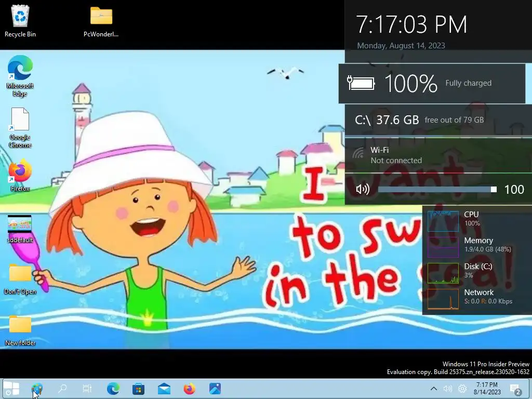
Task: Click the battery icon showing 100%
Action: [361, 83]
